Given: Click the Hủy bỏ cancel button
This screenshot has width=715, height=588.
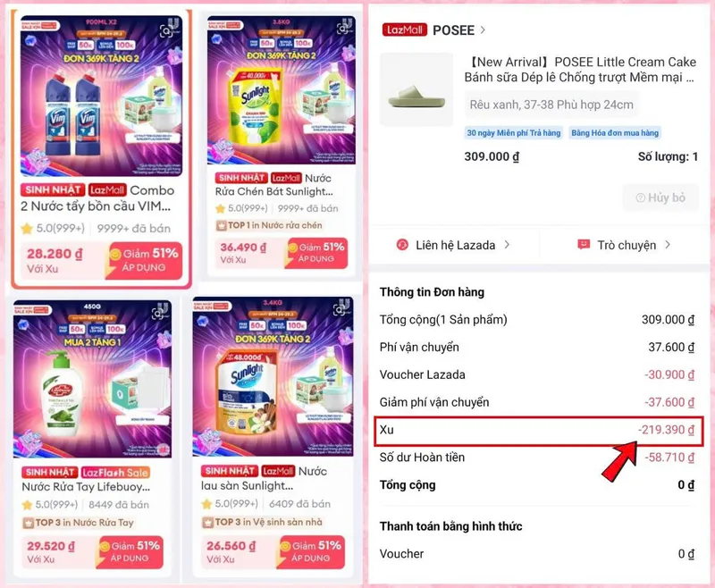Looking at the screenshot, I should (x=660, y=197).
